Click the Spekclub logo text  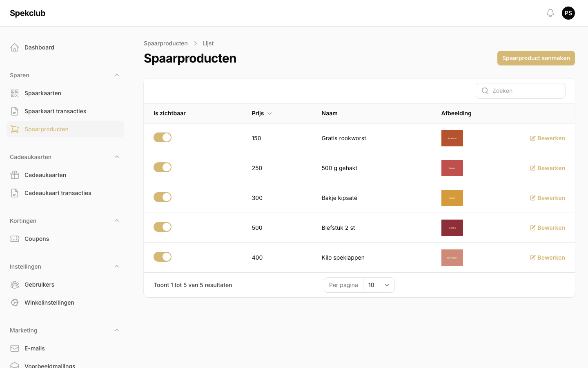pyautogui.click(x=28, y=13)
